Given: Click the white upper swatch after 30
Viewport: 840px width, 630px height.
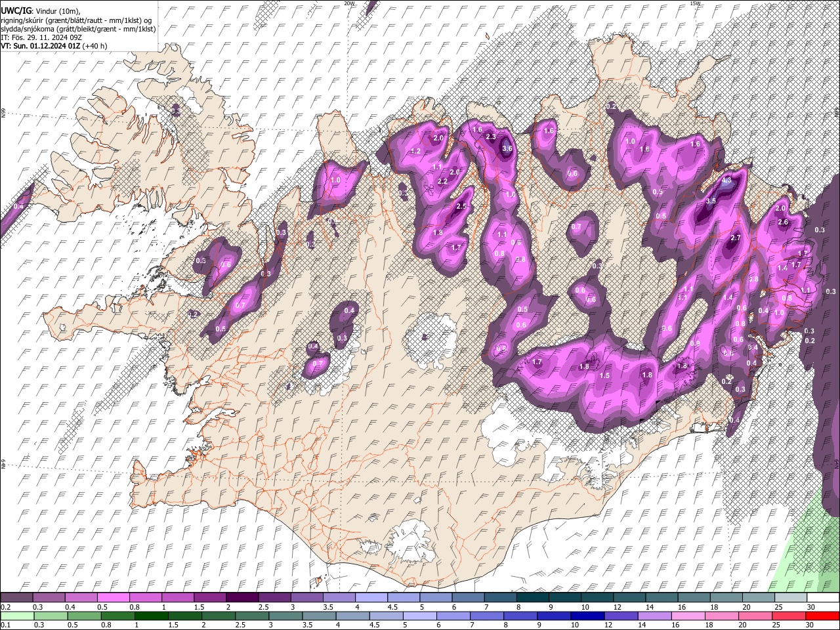Looking at the screenshot, I should pos(823,598).
